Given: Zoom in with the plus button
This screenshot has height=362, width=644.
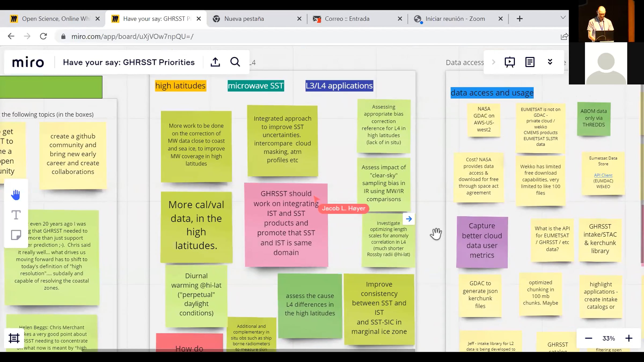Looking at the screenshot, I should [x=629, y=338].
